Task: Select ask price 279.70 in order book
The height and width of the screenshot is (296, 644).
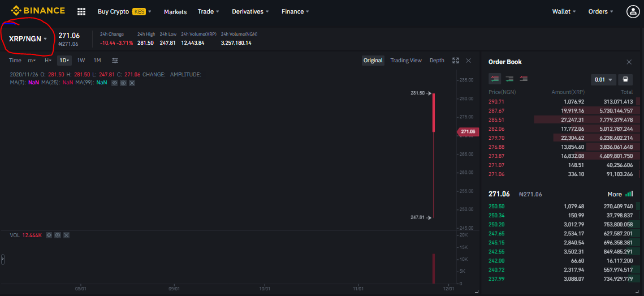Action: pyautogui.click(x=496, y=138)
